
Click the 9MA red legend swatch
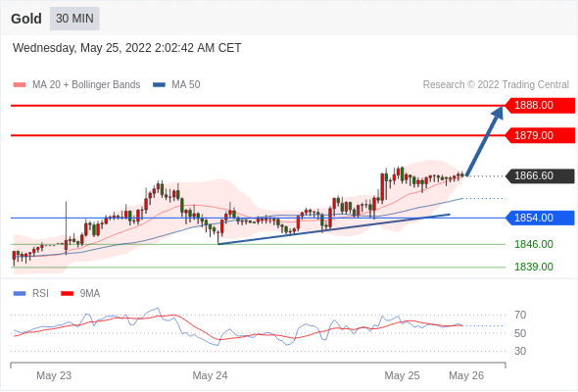click(67, 294)
